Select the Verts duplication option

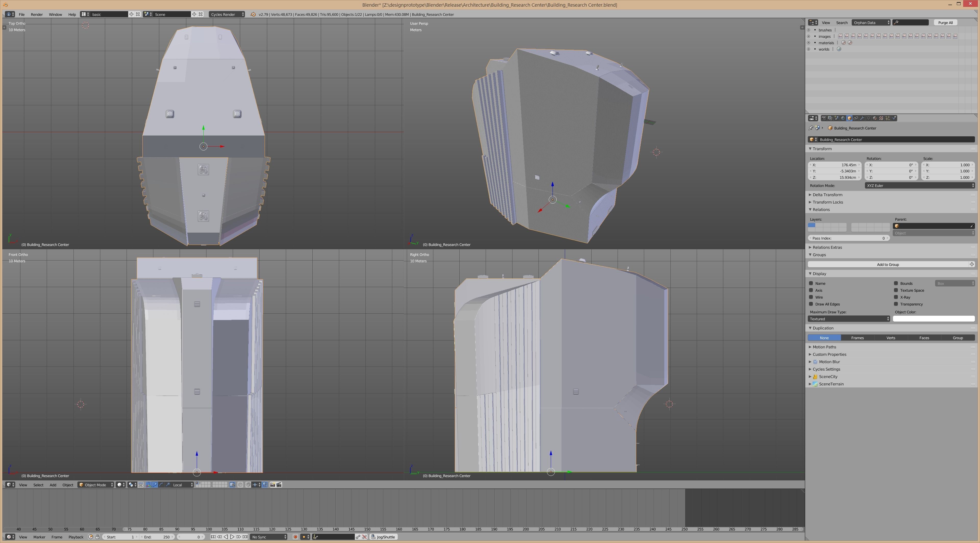click(x=891, y=338)
